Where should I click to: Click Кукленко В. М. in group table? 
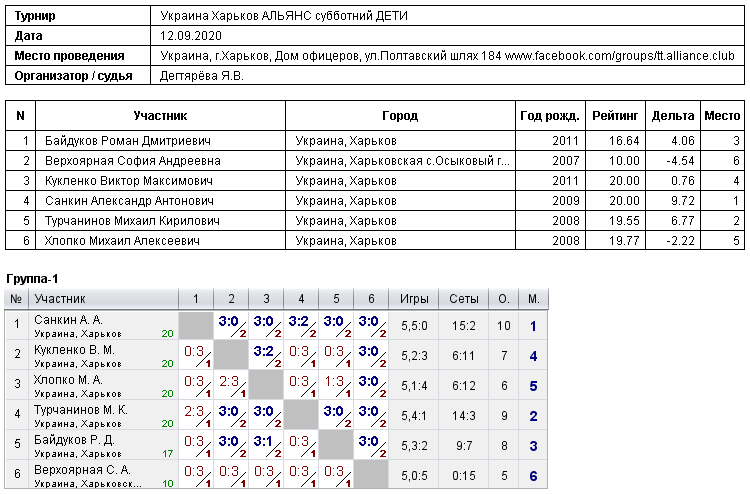74,350
